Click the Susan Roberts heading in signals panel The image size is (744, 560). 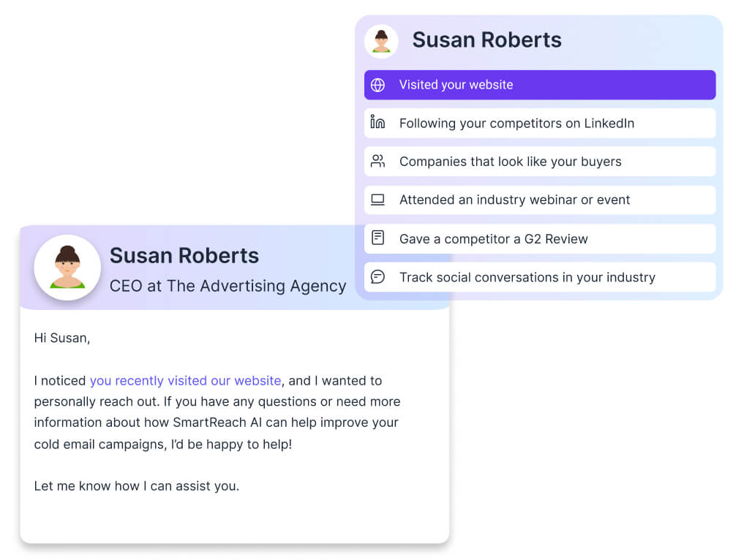486,39
